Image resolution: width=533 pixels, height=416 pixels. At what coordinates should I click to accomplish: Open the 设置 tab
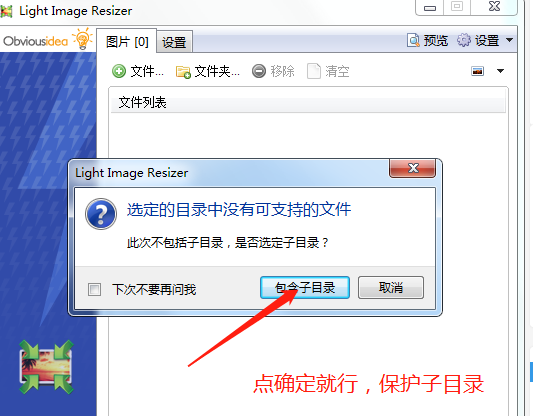pos(174,42)
